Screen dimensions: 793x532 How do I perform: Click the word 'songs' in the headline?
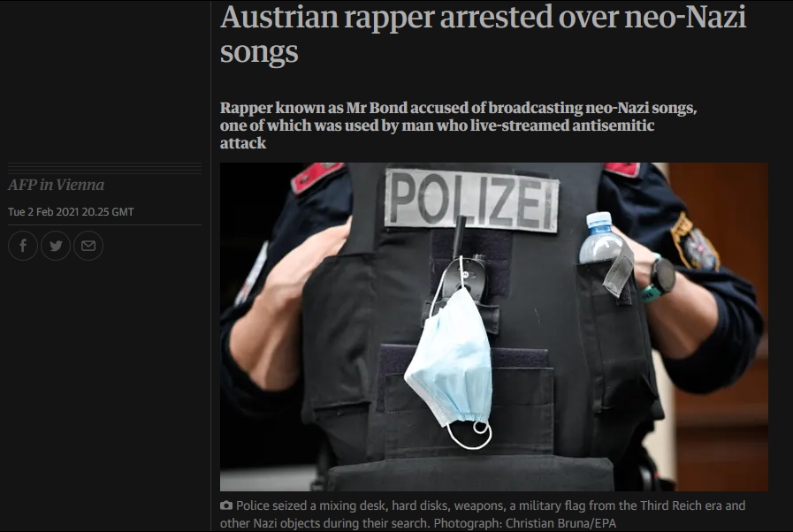pos(259,51)
